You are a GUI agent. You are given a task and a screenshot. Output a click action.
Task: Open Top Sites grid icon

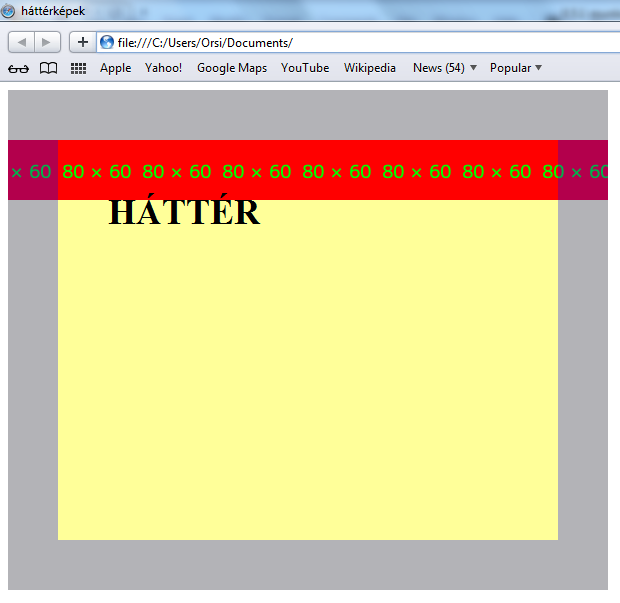[78, 68]
